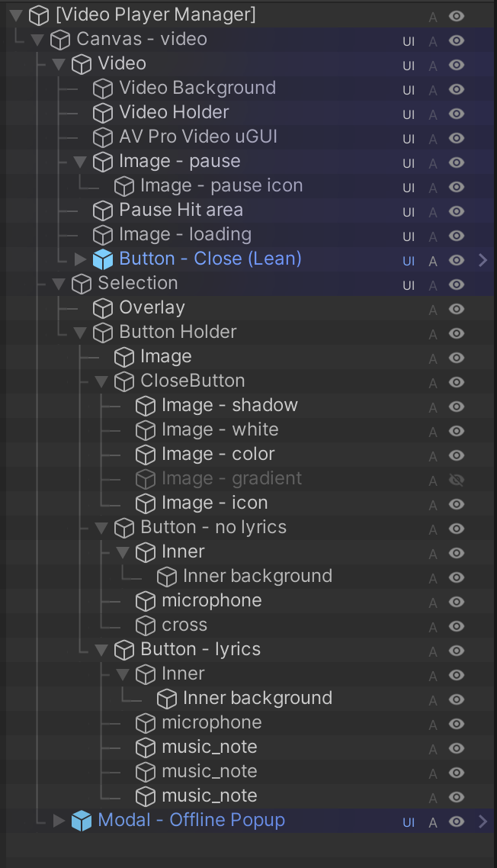Show Image - gradient with its crossed eye toggle
The image size is (497, 868).
456,479
